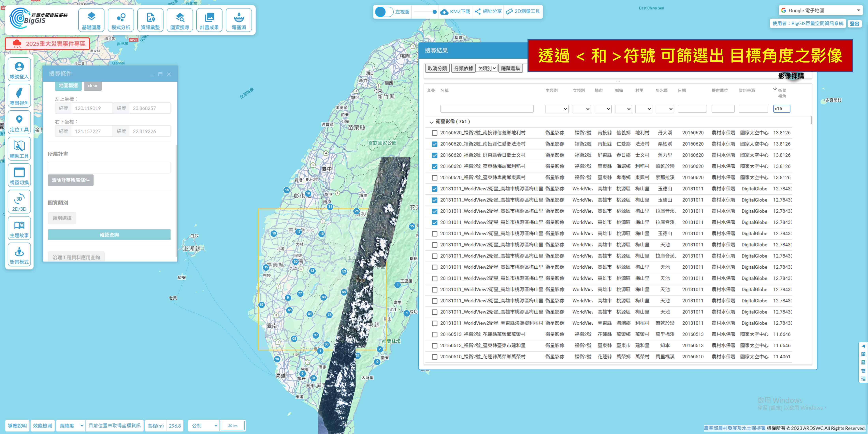The height and width of the screenshot is (434, 868).
Task: Switch to 臺灣視角 Taiwan view
Action: click(19, 96)
